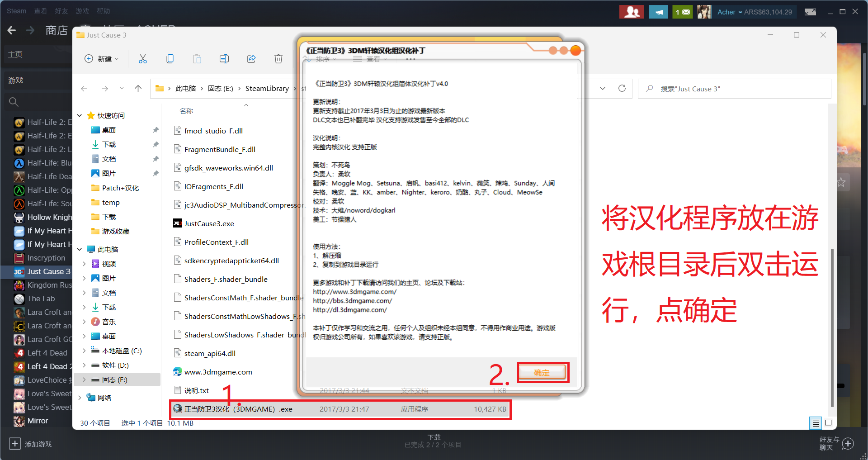868x460 pixels.
Task: Click the Just Cause 3 search box
Action: coord(734,89)
